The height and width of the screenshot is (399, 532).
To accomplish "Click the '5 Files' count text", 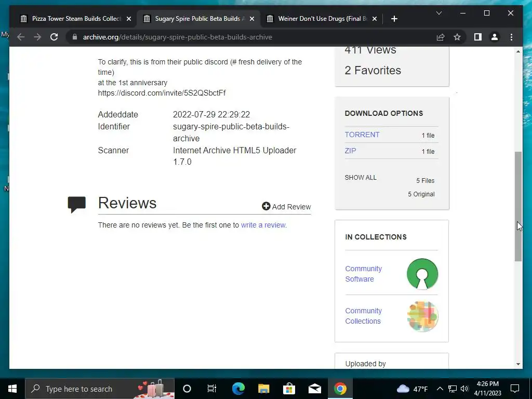I will point(425,180).
